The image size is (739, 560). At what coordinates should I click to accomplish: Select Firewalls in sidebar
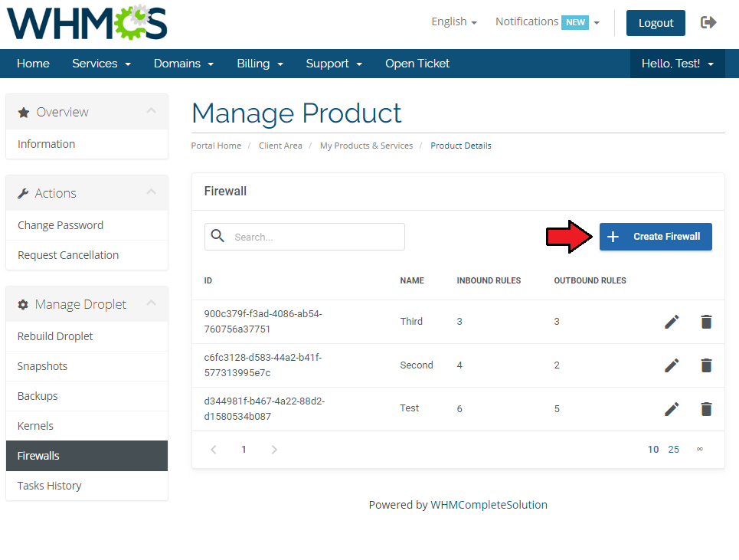click(x=87, y=456)
